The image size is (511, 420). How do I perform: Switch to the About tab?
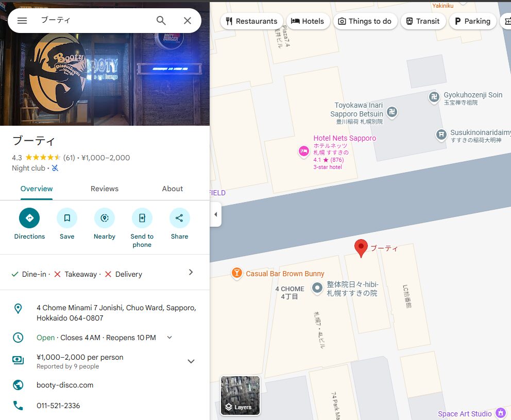tap(172, 189)
